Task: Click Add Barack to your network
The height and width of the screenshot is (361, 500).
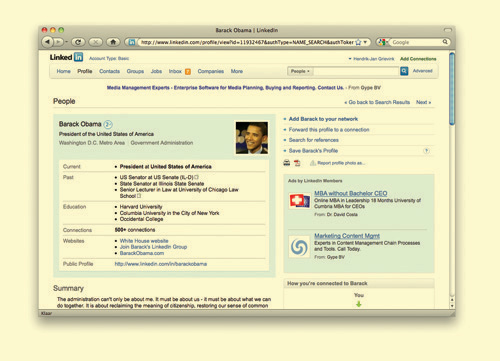Action: (323, 119)
